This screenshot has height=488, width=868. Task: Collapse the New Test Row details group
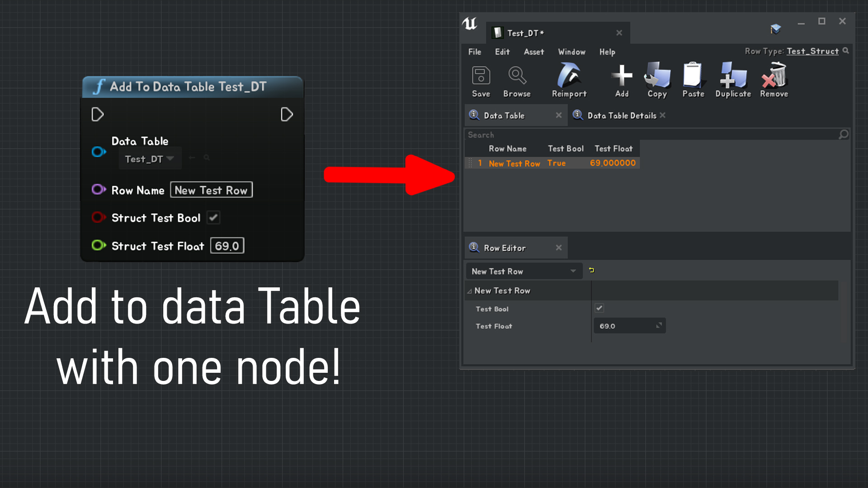click(x=470, y=291)
